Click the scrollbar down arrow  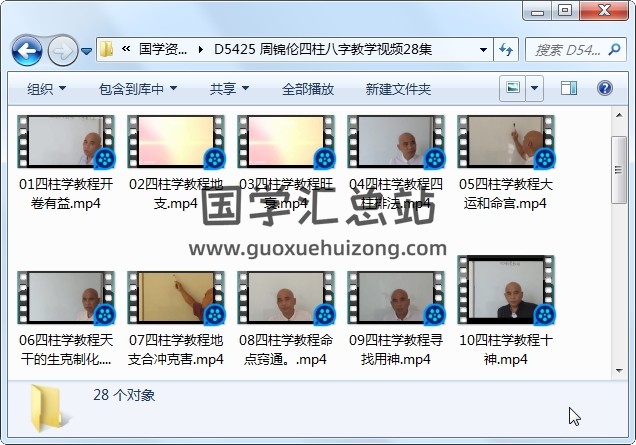pyautogui.click(x=619, y=370)
